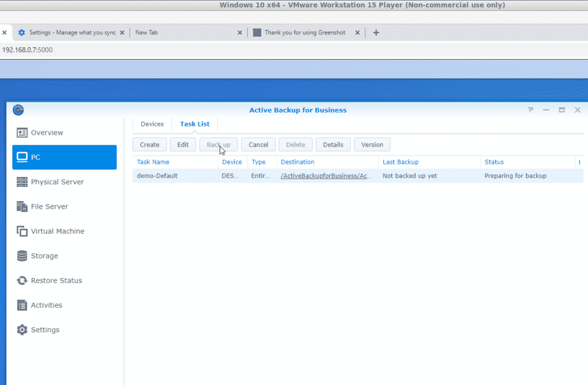
Task: Click the Version button
Action: coord(372,145)
